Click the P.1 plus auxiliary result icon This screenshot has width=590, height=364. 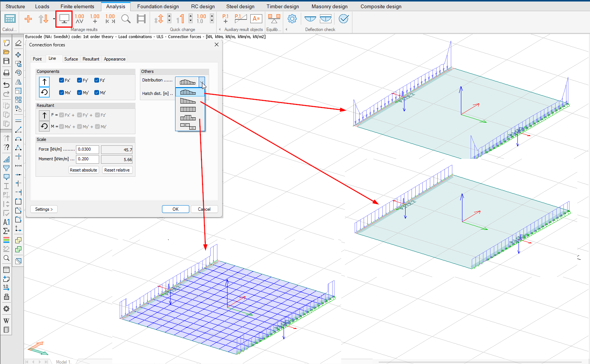226,19
